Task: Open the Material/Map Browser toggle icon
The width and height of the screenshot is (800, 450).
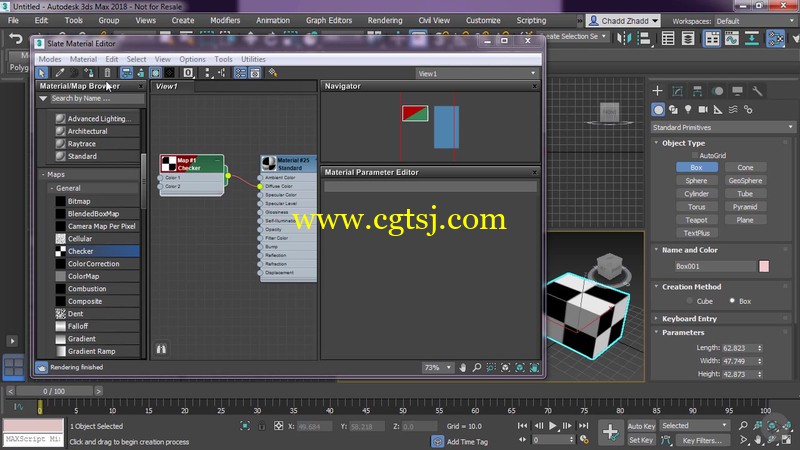Action: [240, 73]
